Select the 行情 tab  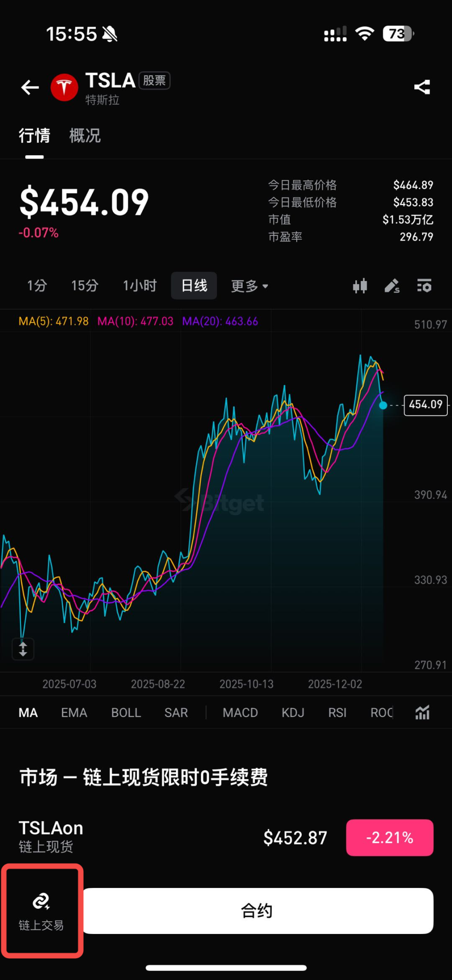click(x=34, y=136)
